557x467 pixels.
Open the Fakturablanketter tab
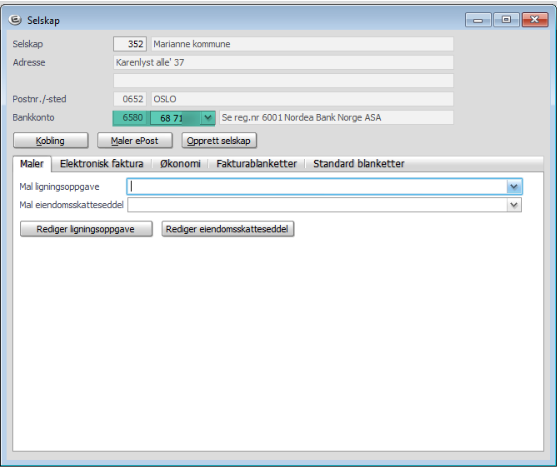(x=256, y=164)
